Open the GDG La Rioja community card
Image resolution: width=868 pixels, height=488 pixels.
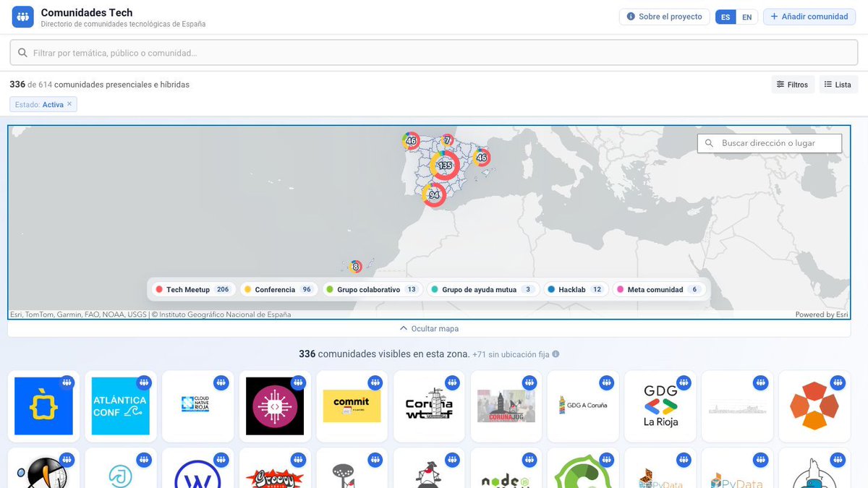pyautogui.click(x=660, y=406)
